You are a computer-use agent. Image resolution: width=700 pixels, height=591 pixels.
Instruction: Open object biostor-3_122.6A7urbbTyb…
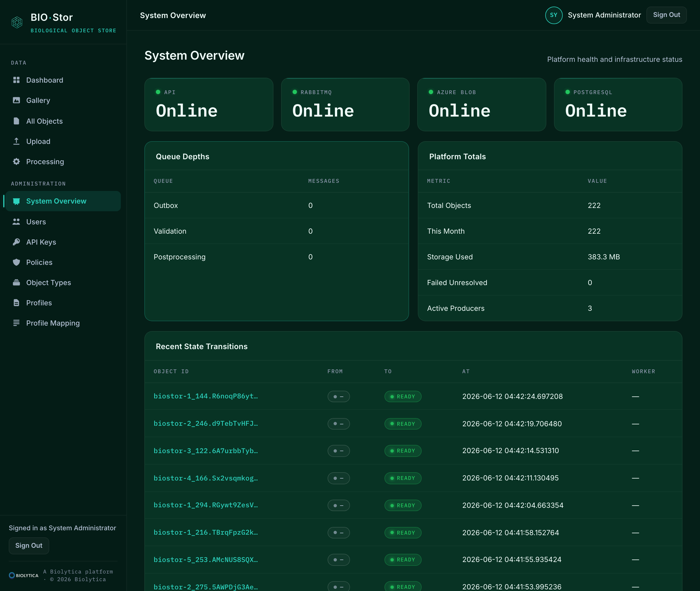[206, 451]
